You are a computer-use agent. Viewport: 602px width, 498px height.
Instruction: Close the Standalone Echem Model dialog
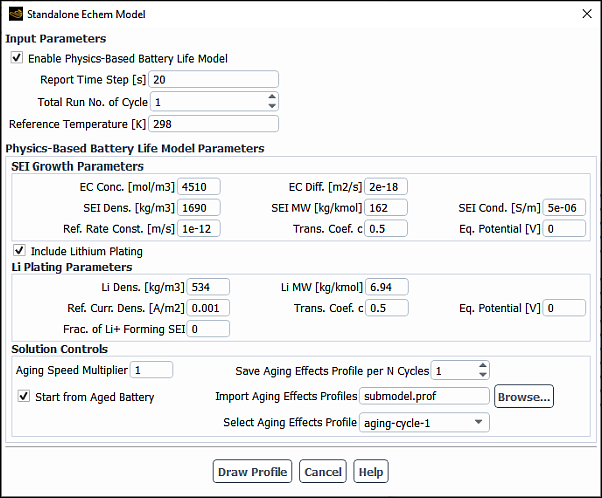(x=587, y=14)
